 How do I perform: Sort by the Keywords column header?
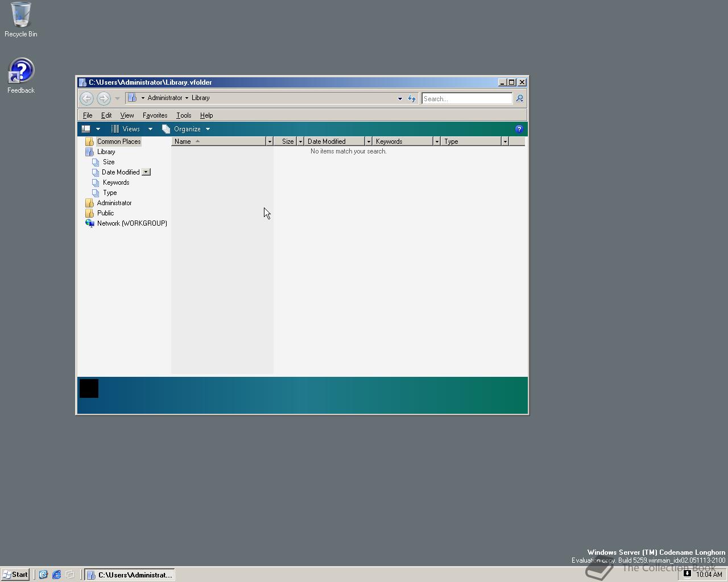click(x=403, y=142)
